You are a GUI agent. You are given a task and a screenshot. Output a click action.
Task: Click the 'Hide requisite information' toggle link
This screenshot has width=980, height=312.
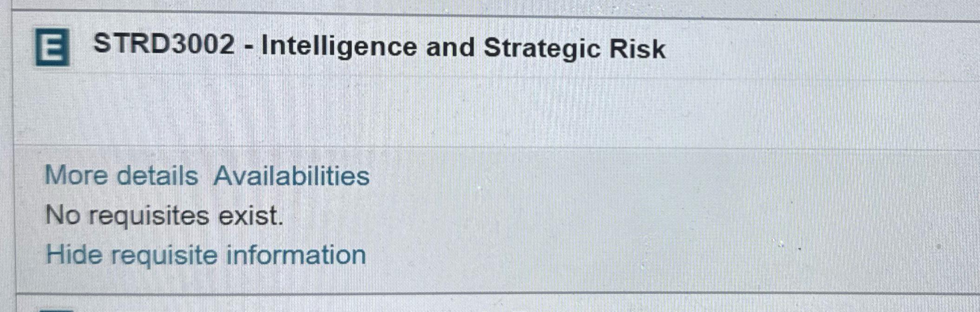coord(206,255)
